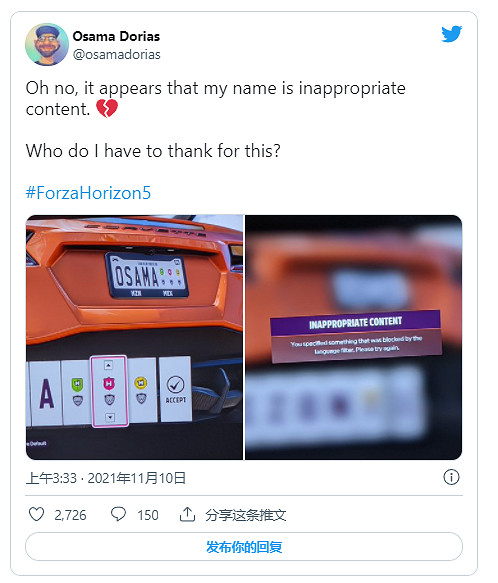Click the share upload arrow icon
Viewport: 498px width, 583px height.
point(187,515)
